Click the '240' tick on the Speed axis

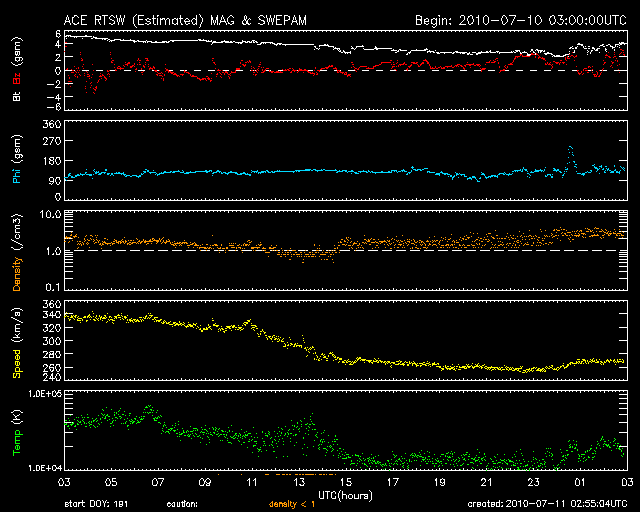tap(52, 377)
